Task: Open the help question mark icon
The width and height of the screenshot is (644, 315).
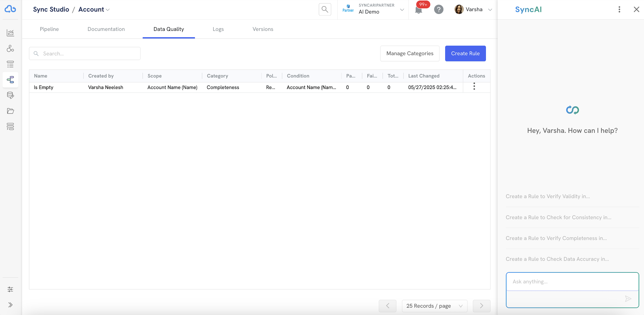Action: (x=439, y=9)
